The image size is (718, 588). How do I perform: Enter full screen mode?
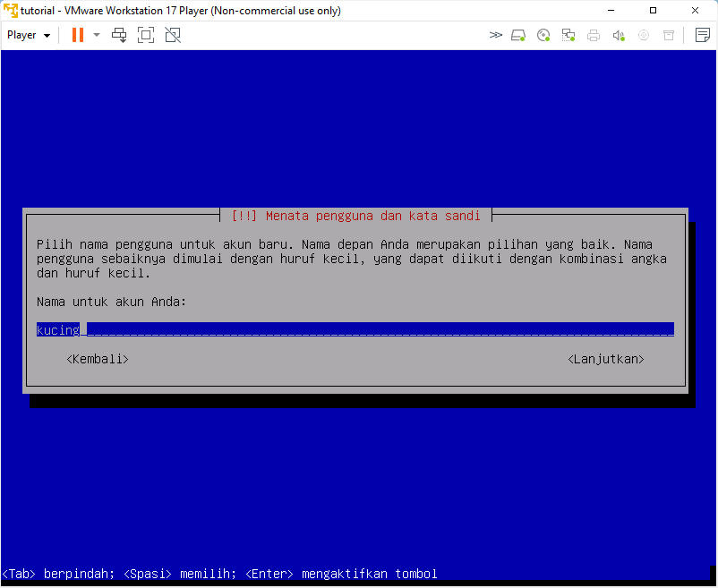[146, 35]
